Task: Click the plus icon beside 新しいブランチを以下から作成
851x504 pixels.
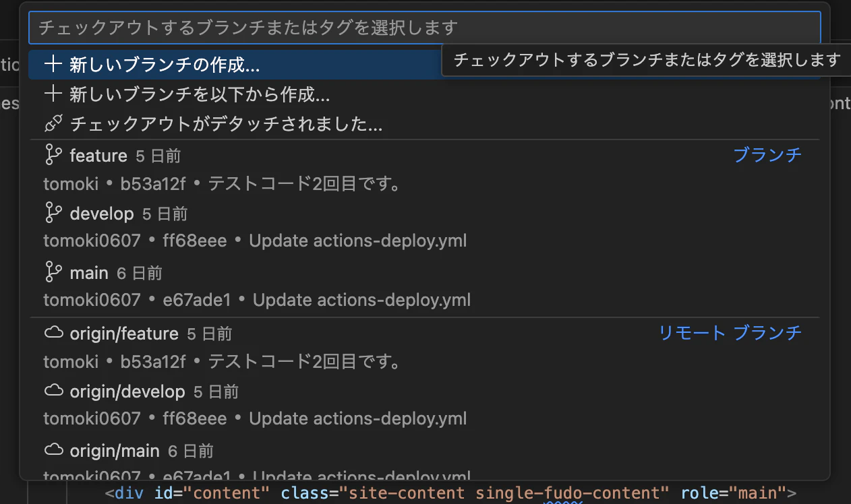Action: (x=53, y=94)
